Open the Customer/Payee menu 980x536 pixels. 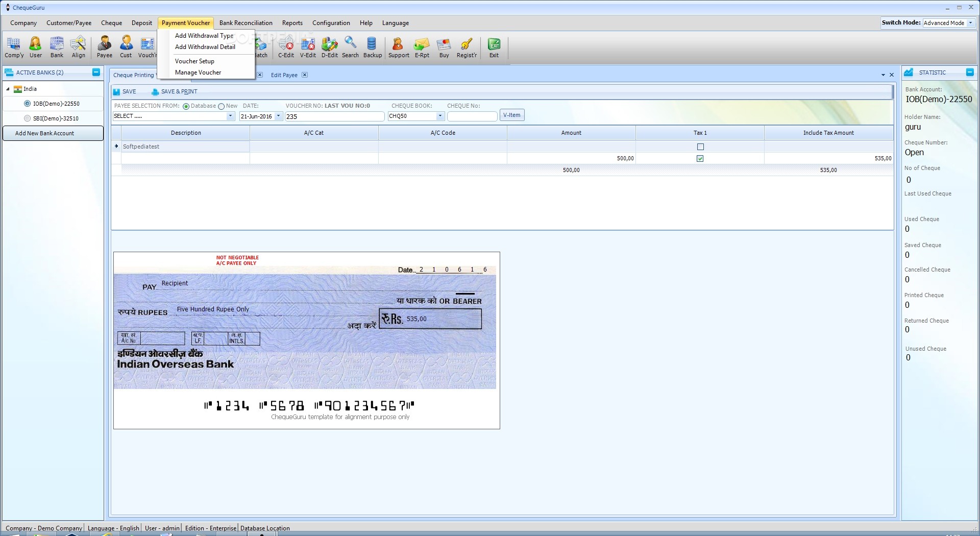[x=69, y=23]
